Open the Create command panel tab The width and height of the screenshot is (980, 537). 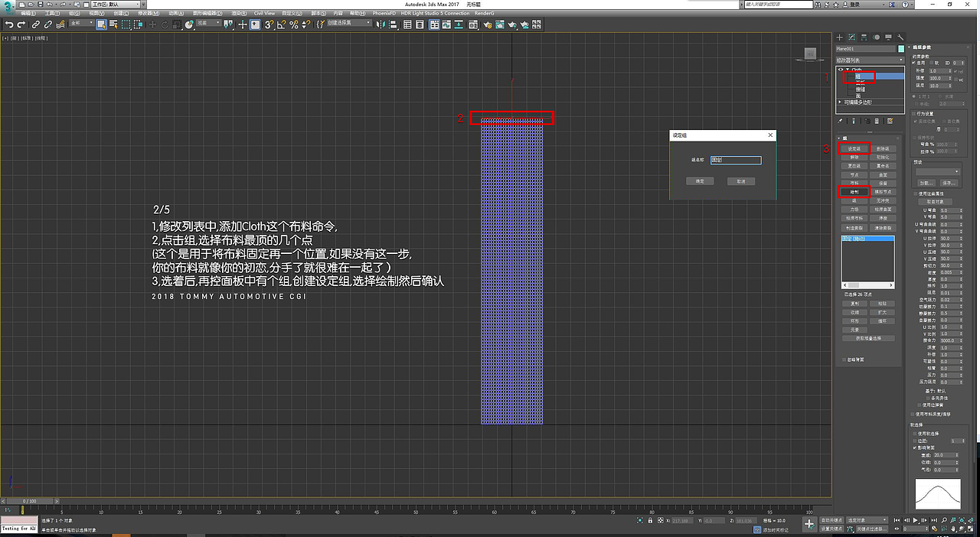840,37
